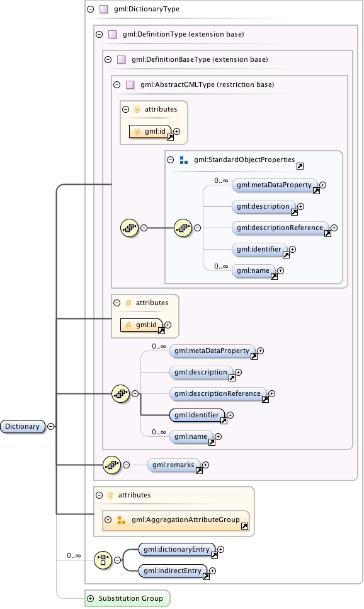This screenshot has width=364, height=609.
Task: Collapse attributes box in DefinitionBaseType
Action: click(117, 303)
